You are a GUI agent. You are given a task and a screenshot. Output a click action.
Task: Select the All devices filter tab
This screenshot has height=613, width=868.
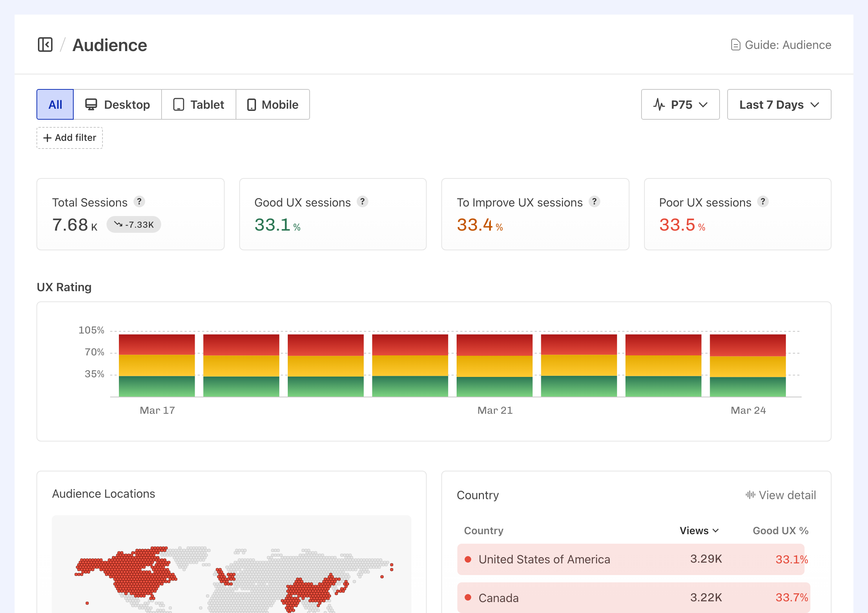pyautogui.click(x=54, y=104)
